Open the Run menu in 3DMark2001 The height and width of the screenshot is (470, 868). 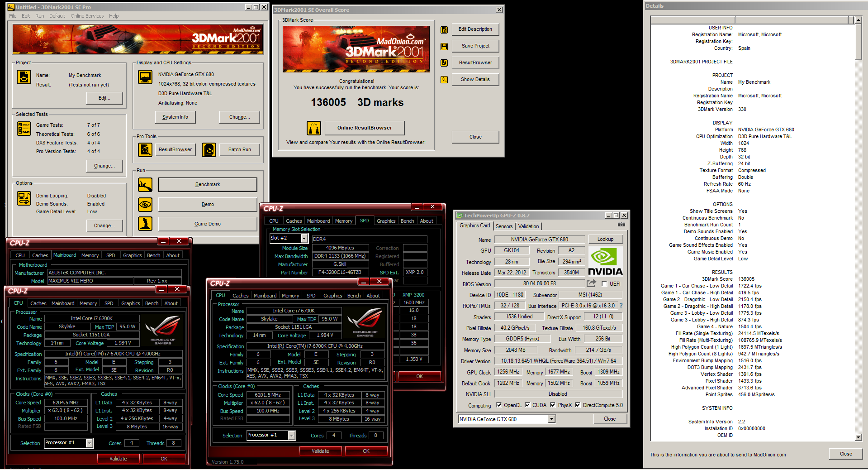[x=40, y=16]
